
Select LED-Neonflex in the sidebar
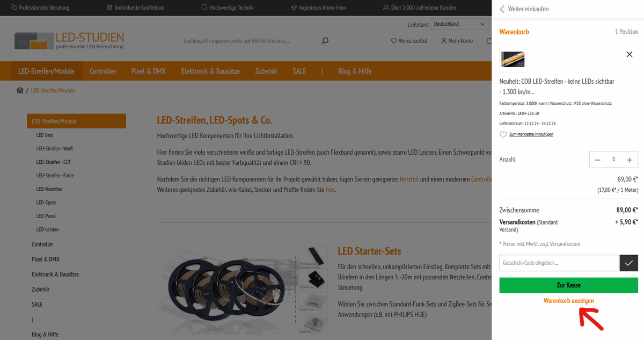[49, 189]
